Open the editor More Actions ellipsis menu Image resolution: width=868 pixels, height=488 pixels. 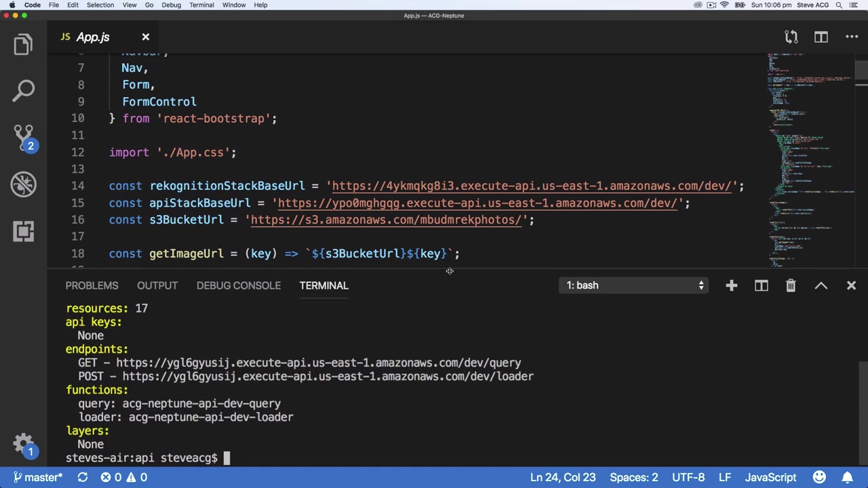tap(852, 37)
